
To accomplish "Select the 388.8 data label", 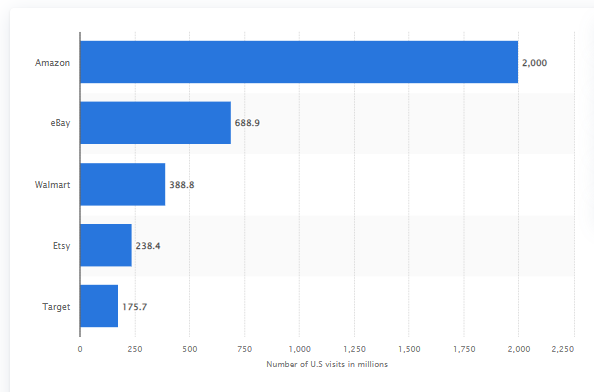I will [181, 185].
